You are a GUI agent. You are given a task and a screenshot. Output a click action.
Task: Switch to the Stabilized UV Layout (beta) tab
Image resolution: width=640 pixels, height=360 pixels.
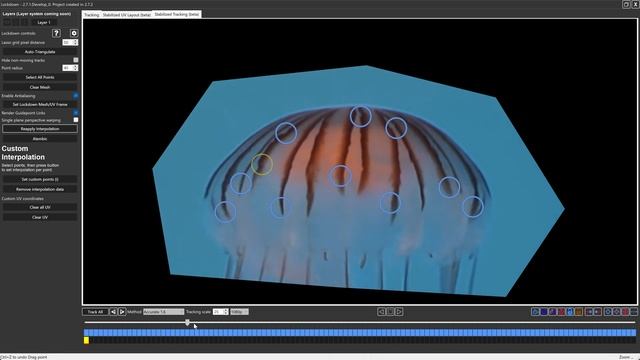[127, 15]
